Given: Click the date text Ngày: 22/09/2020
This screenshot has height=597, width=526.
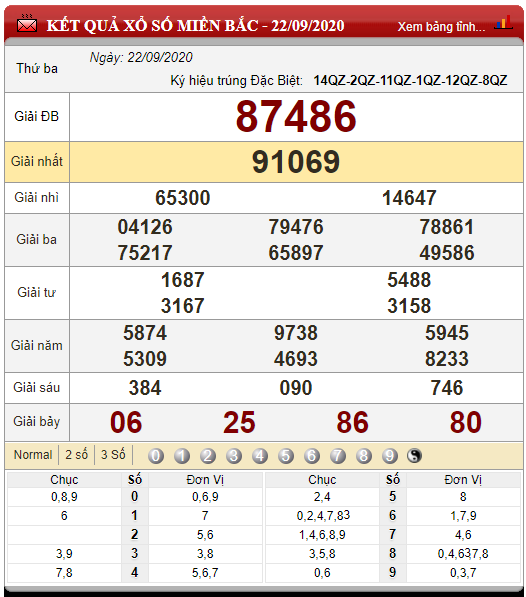Looking at the screenshot, I should (x=141, y=57).
